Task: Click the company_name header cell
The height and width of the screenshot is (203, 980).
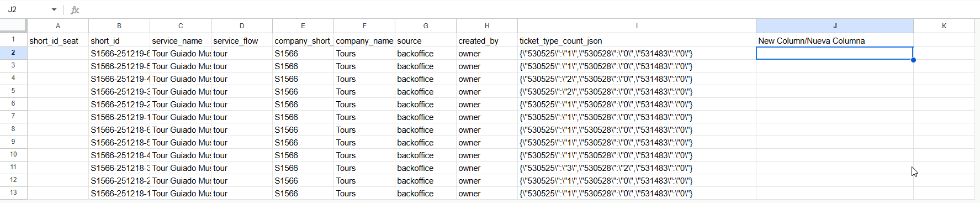Action: coord(364,40)
